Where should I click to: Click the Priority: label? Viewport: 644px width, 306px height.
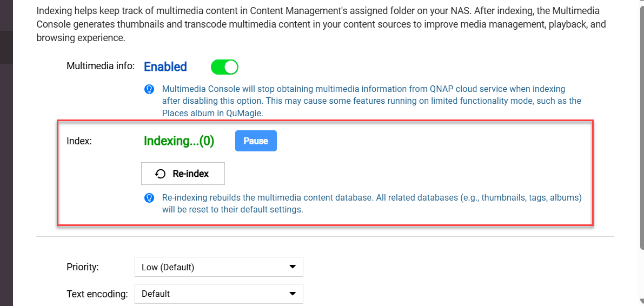83,267
